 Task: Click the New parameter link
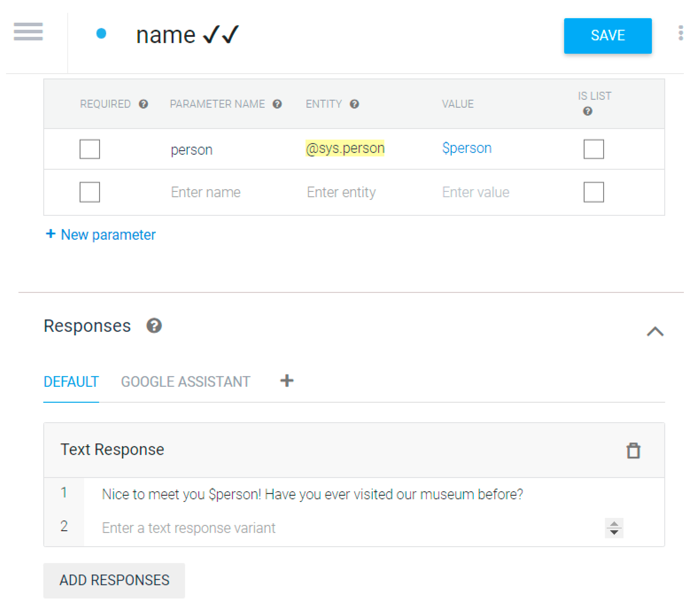pos(101,235)
